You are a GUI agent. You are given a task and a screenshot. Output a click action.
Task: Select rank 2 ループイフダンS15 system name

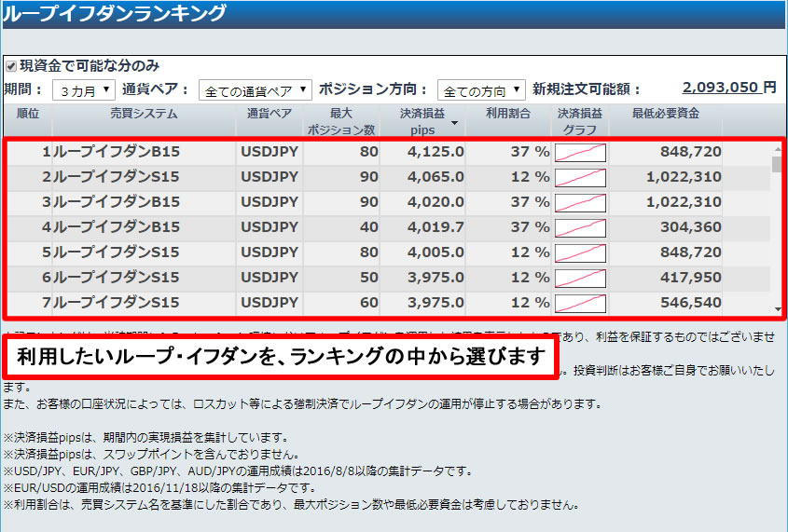coord(116,177)
